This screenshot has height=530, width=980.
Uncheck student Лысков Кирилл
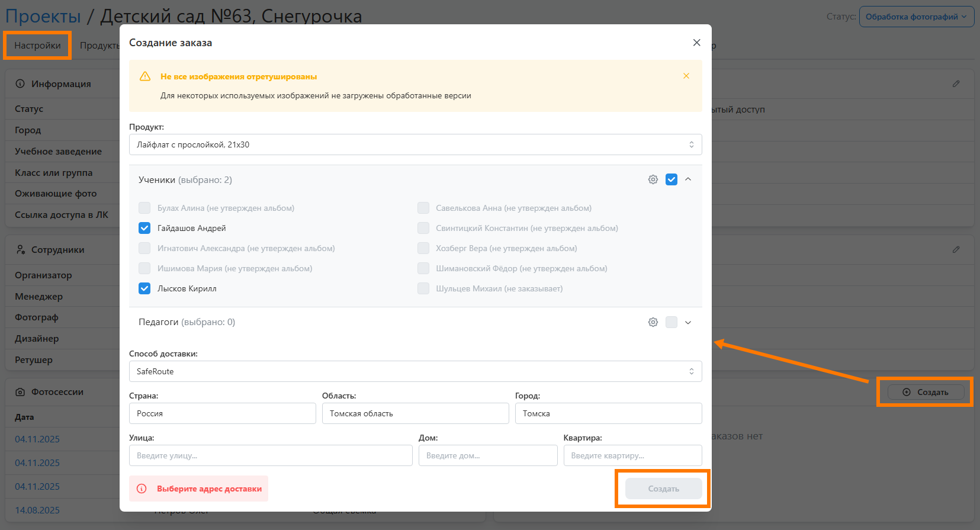pos(144,288)
